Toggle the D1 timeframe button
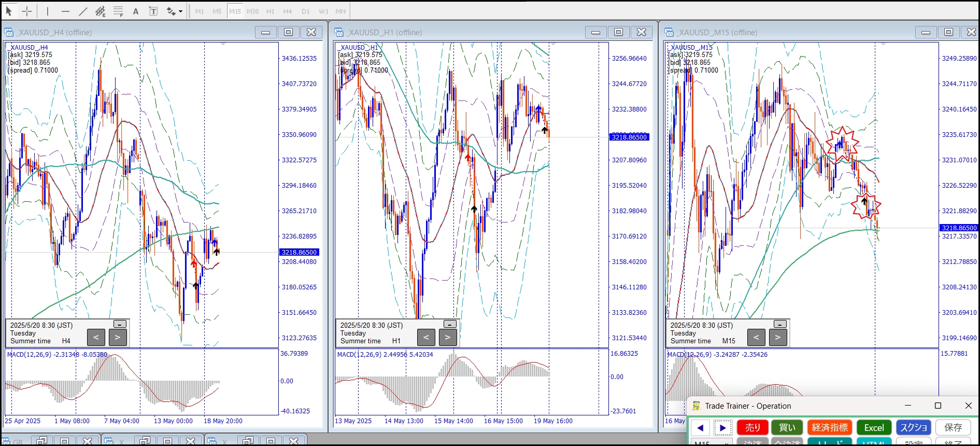This screenshot has height=446, width=980. click(x=305, y=11)
